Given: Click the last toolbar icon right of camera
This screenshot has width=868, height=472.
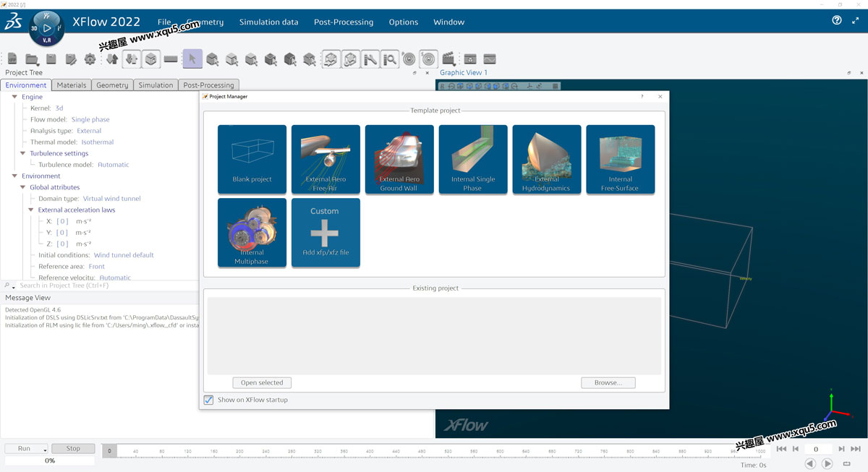Looking at the screenshot, I should pyautogui.click(x=490, y=59).
